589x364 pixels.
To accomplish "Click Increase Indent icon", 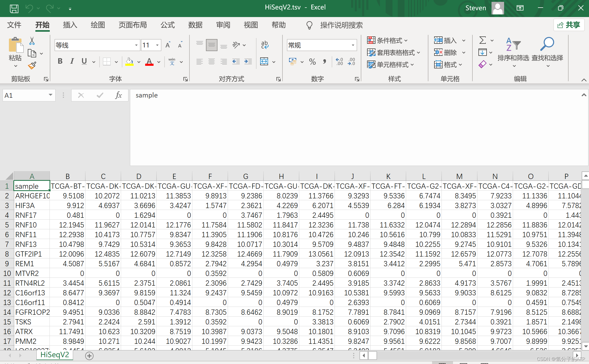I will (248, 62).
